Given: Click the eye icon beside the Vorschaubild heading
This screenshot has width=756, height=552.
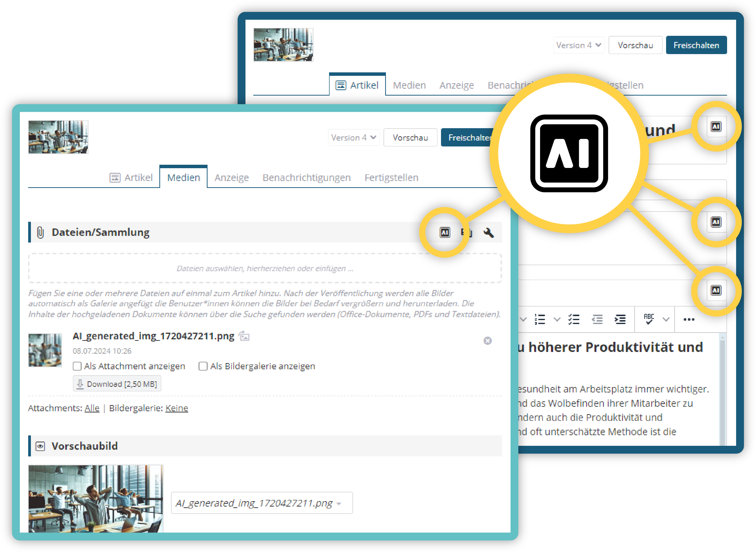Looking at the screenshot, I should 41,446.
